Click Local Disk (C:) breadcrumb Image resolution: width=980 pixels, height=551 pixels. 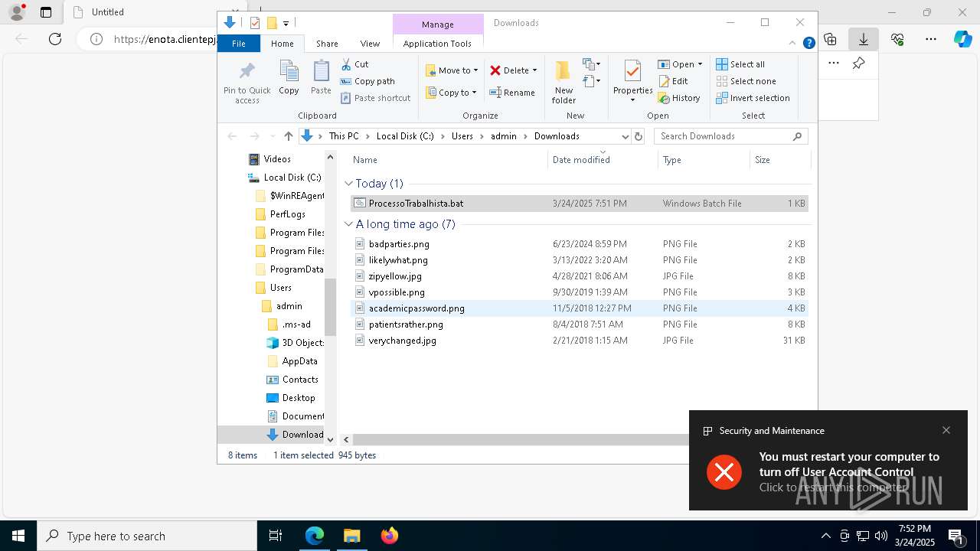(405, 136)
